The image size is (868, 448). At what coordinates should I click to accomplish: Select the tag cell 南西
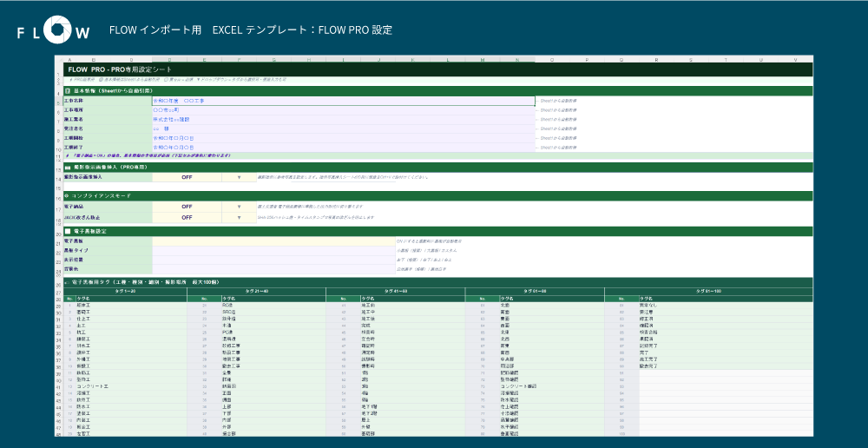[x=552, y=352]
